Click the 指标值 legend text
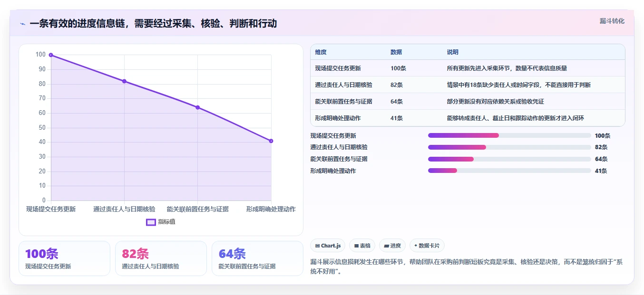 pyautogui.click(x=167, y=222)
